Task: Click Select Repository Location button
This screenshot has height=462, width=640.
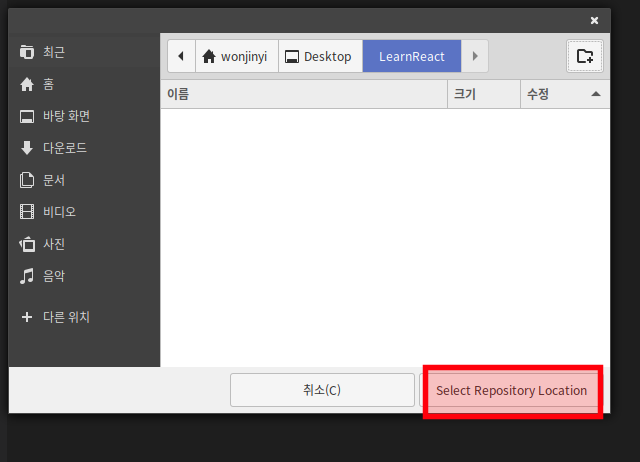Action: click(x=511, y=390)
